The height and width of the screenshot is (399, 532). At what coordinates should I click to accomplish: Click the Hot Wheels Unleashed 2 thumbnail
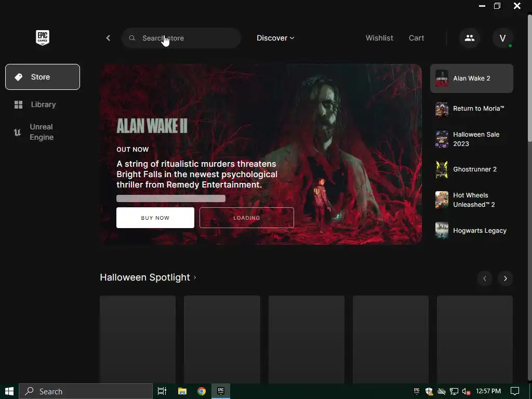point(442,200)
